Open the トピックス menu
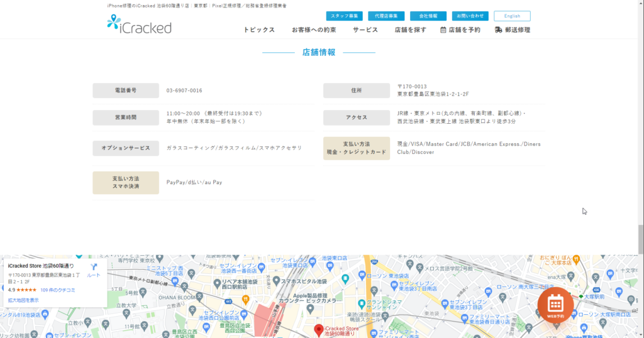Viewport: 644px width, 338px height. [259, 30]
